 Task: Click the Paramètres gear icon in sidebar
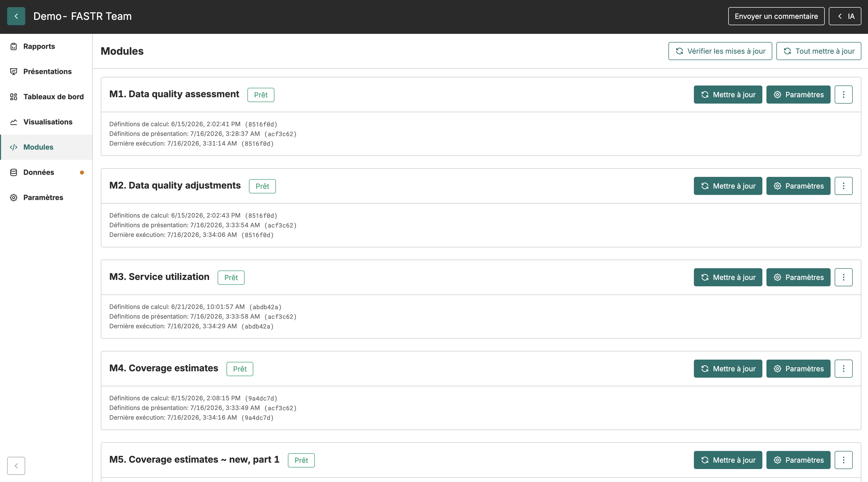[13, 197]
